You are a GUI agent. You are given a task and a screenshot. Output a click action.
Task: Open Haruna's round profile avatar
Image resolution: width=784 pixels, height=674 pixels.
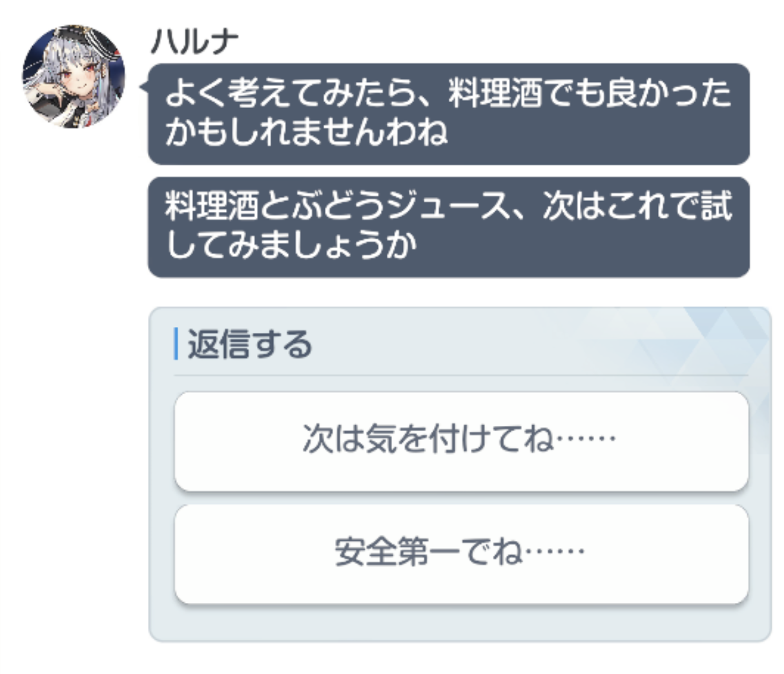[x=73, y=76]
